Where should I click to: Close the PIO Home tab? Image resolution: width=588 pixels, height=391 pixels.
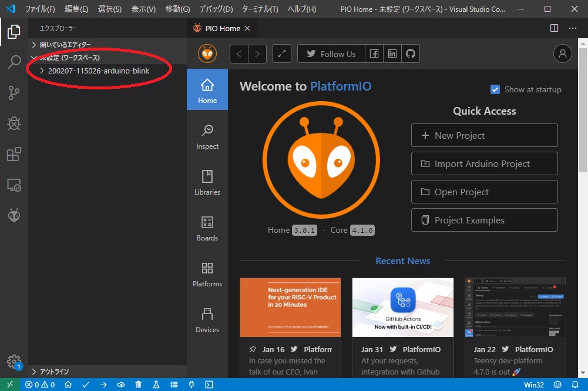point(247,28)
